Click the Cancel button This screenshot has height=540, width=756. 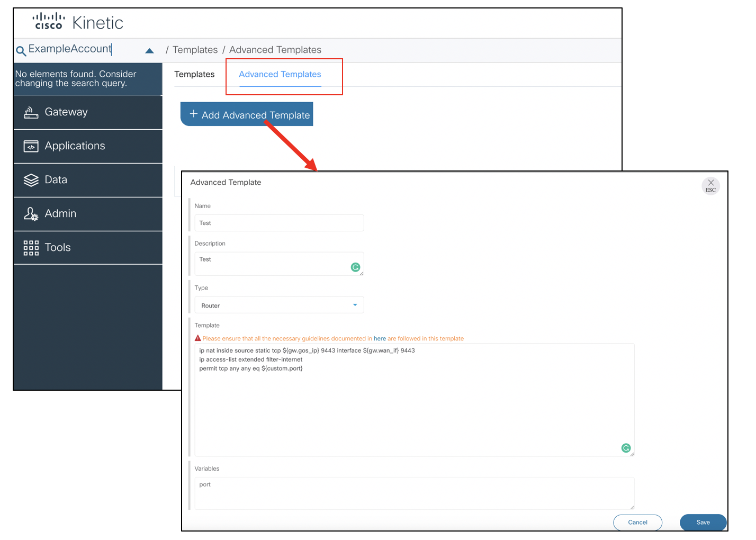[637, 523]
